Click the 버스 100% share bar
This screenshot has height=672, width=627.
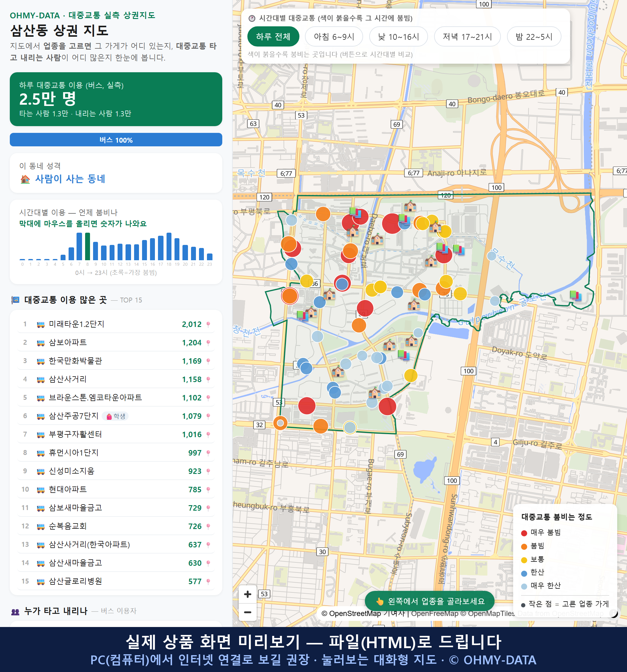[116, 140]
